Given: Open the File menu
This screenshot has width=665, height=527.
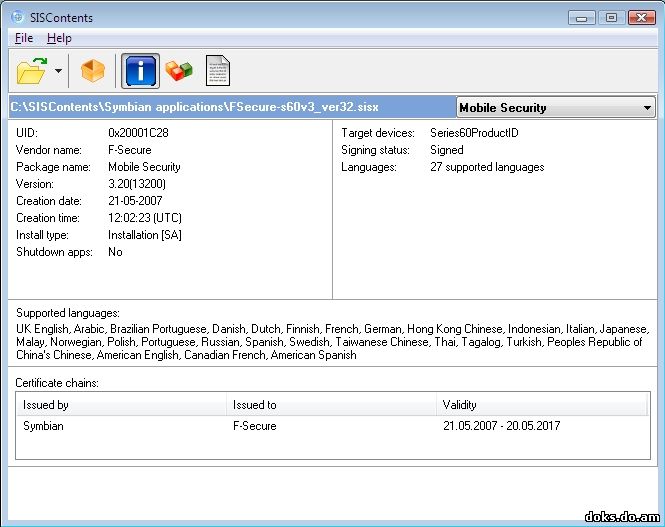Looking at the screenshot, I should pyautogui.click(x=24, y=38).
